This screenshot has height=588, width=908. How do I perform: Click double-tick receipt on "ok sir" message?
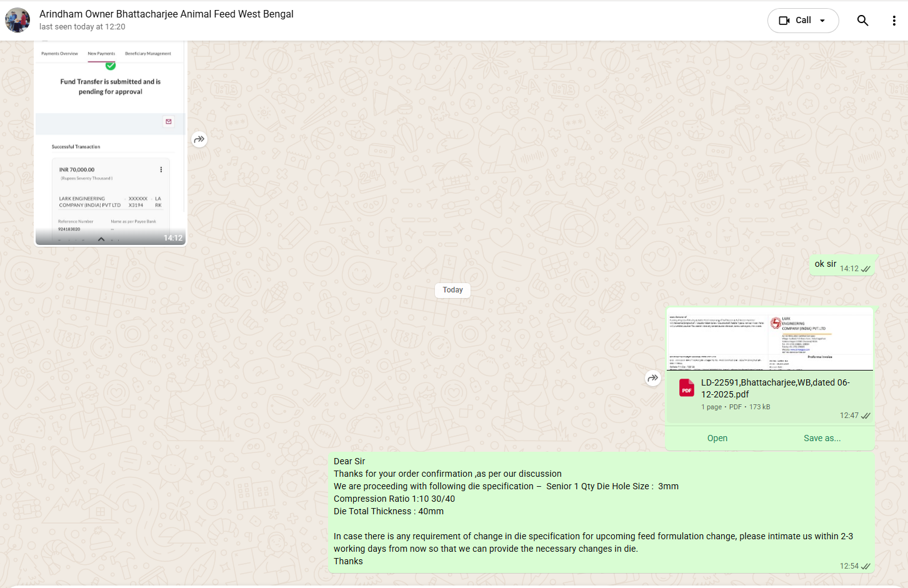866,269
